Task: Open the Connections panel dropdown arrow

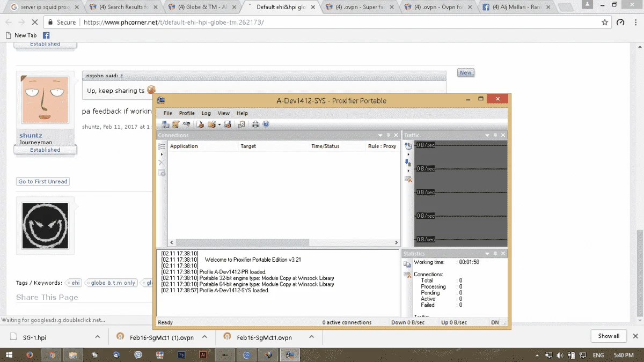Action: point(380,135)
